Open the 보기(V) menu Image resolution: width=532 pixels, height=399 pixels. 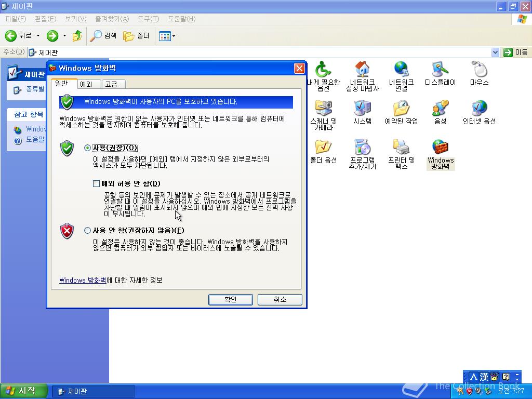76,19
